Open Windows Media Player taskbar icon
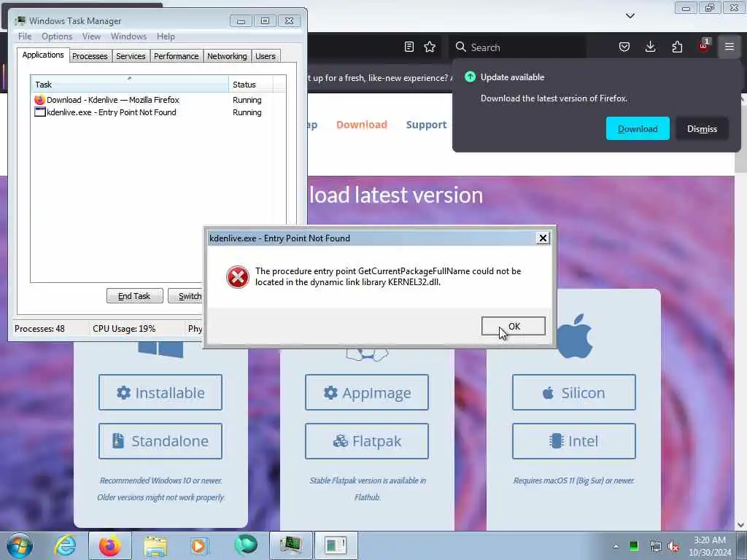The width and height of the screenshot is (747, 560). click(198, 545)
